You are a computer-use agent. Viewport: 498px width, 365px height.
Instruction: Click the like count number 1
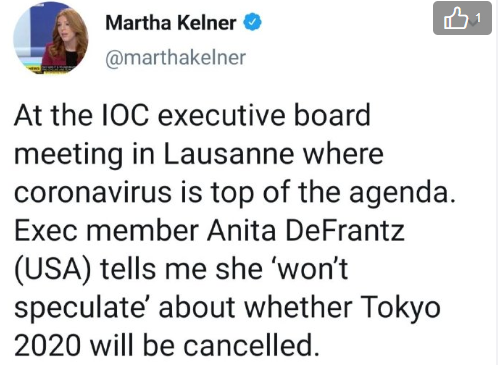(478, 18)
